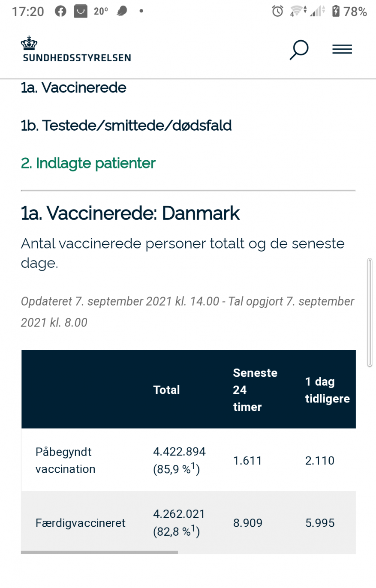Tap the alarm clock status icon
Viewport: 376px width, 588px height.
coord(277,12)
